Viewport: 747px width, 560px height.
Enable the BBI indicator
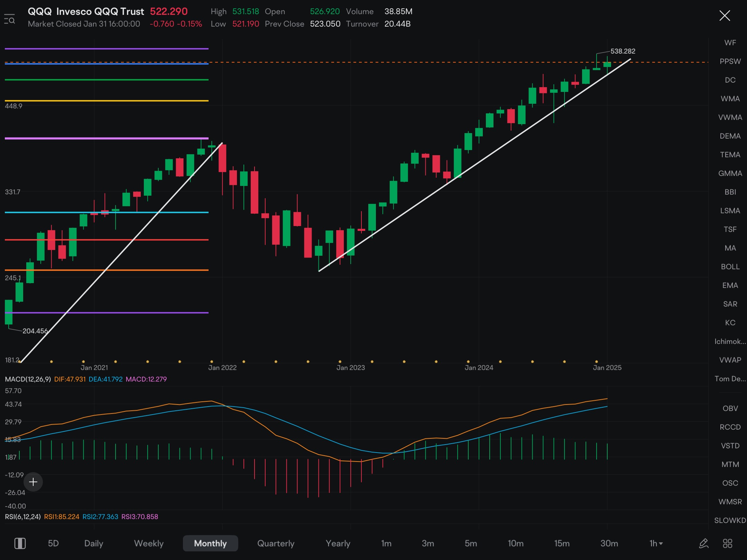[x=730, y=192]
